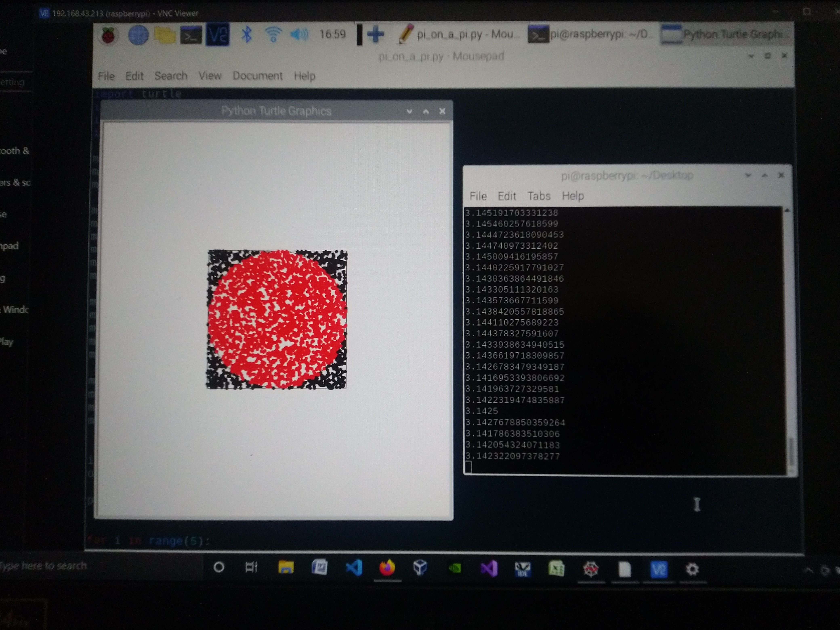
Task: Launch the web browser globe icon
Action: coord(138,35)
